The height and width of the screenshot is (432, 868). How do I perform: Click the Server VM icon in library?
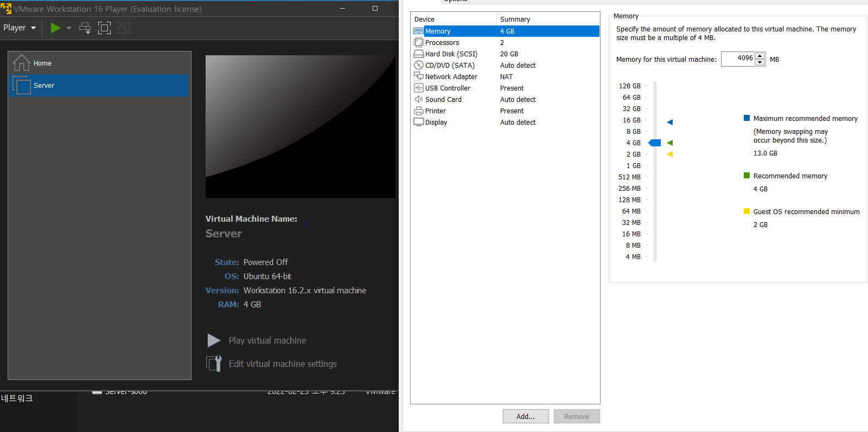point(22,85)
